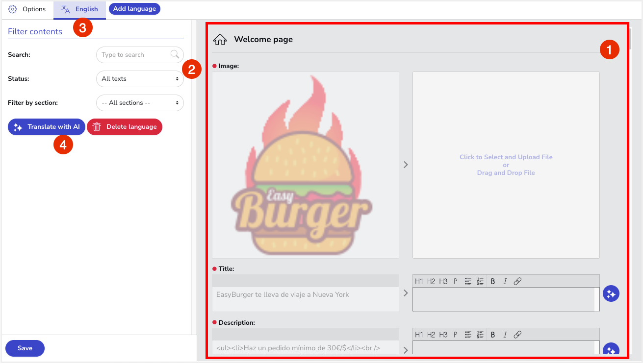This screenshot has height=364, width=643.
Task: Click the upload file drop zone
Action: [x=506, y=165]
